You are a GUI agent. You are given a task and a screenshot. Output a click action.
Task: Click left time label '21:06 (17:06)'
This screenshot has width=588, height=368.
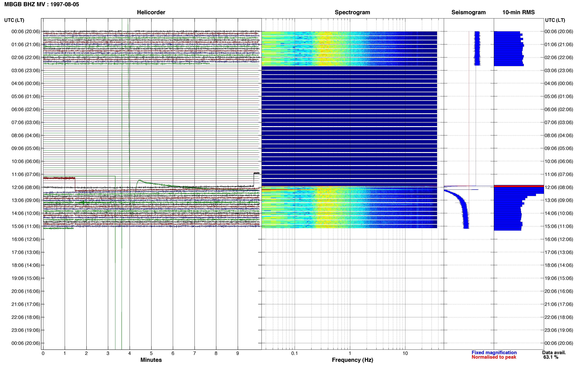26,304
